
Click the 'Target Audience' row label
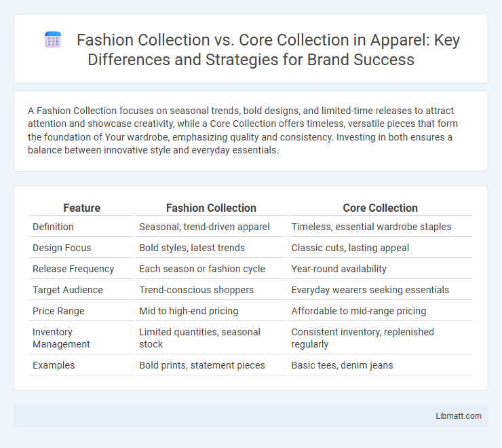(68, 290)
